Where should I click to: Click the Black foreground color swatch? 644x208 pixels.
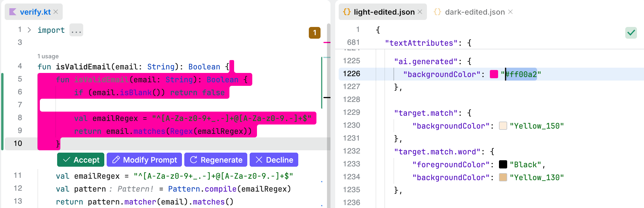point(503,165)
